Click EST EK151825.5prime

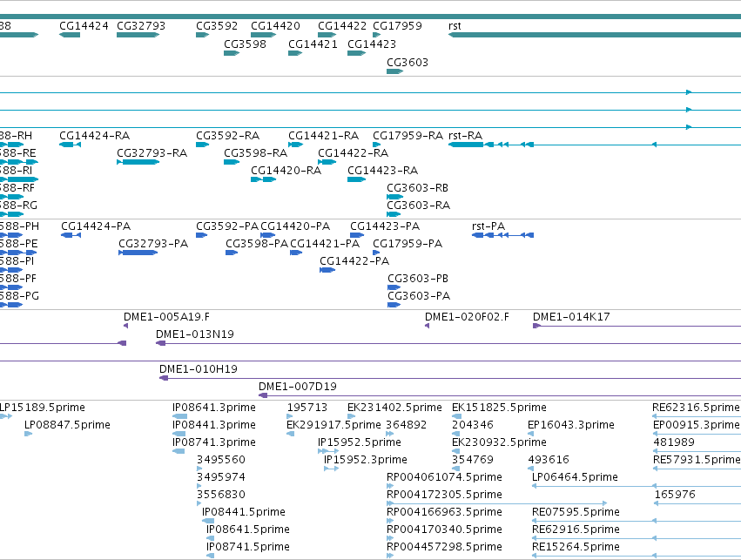(499, 408)
